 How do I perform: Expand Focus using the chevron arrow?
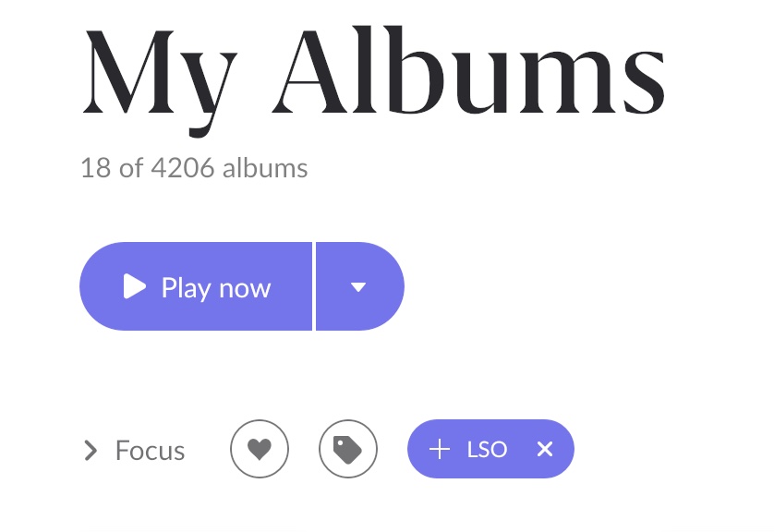[x=91, y=450]
